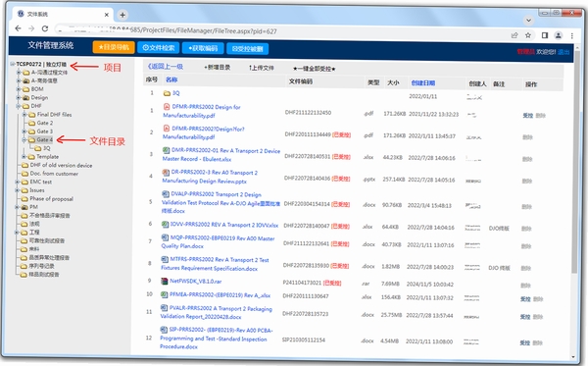Click the BOM folder icon in tree

(x=25, y=89)
